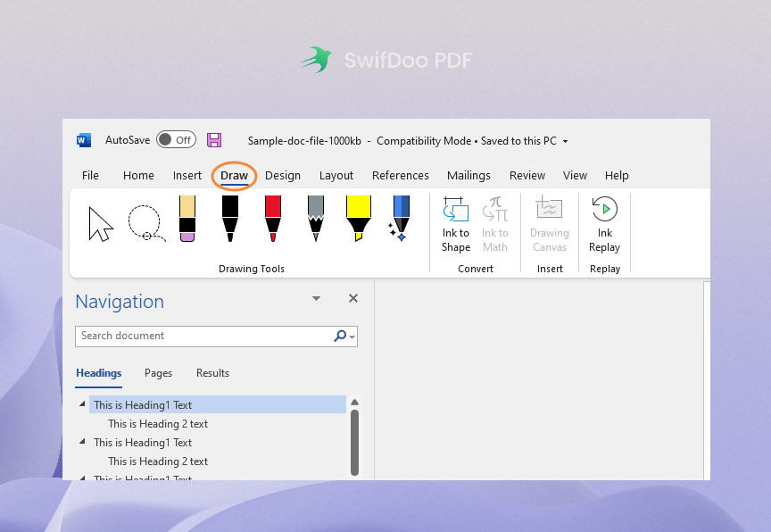Click the headings list scrollbar thumb

(354, 443)
